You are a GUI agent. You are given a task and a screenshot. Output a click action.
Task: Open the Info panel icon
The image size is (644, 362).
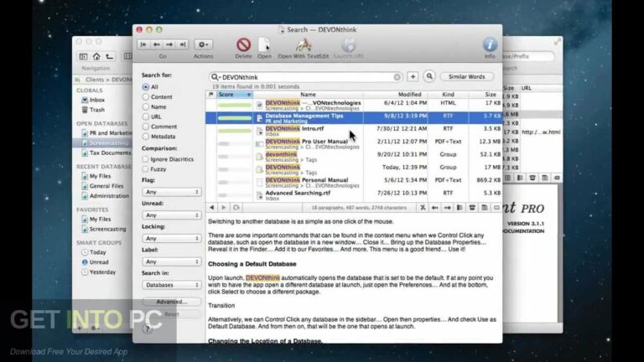[x=490, y=44]
